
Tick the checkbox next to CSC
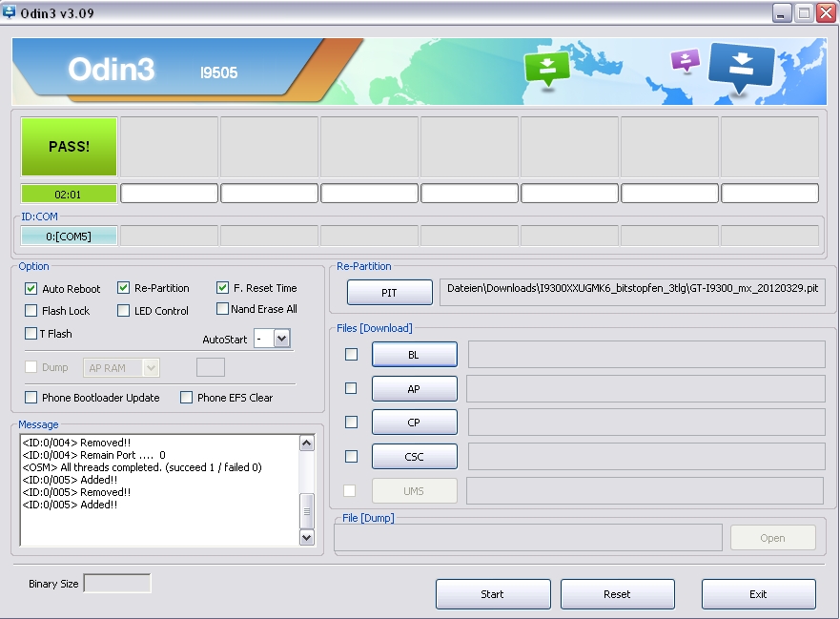point(351,456)
